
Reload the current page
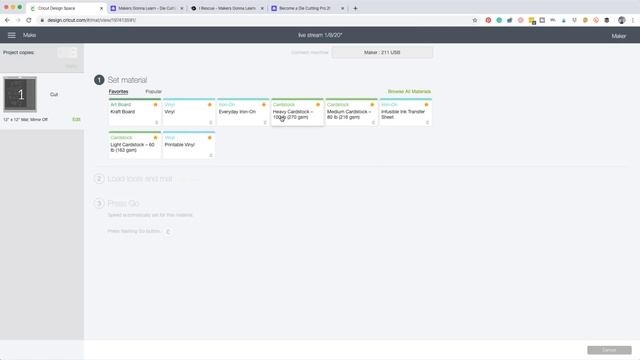click(29, 20)
